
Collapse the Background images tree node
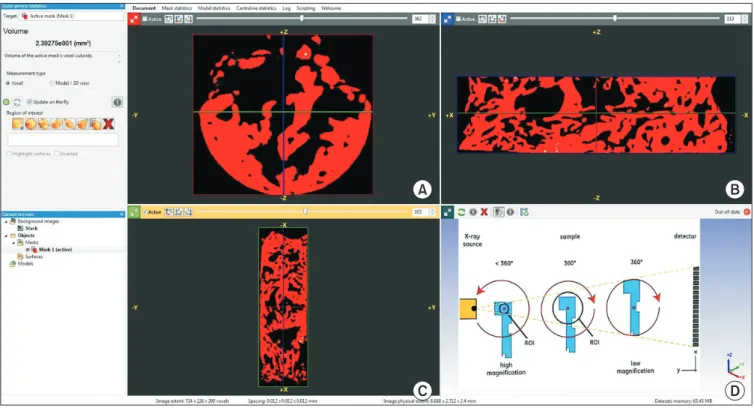pyautogui.click(x=6, y=221)
